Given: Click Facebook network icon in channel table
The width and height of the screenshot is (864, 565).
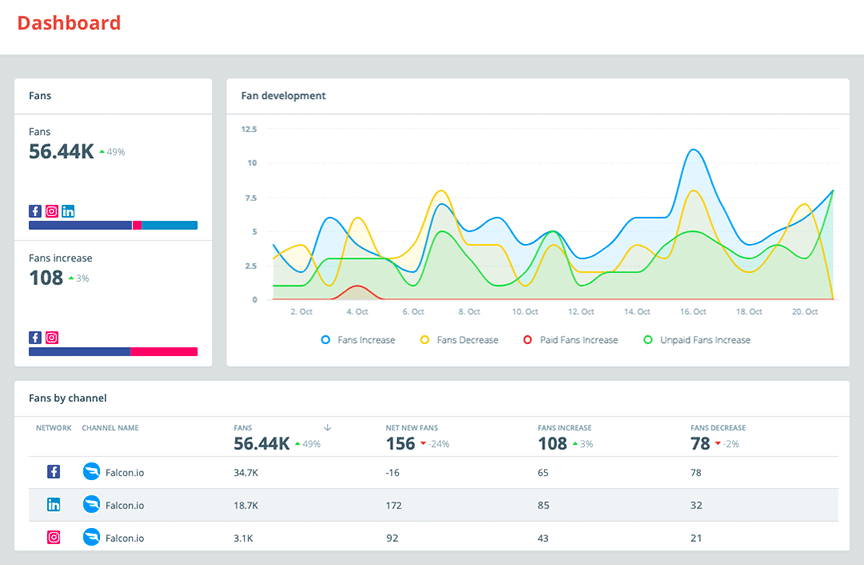Looking at the screenshot, I should [x=53, y=472].
